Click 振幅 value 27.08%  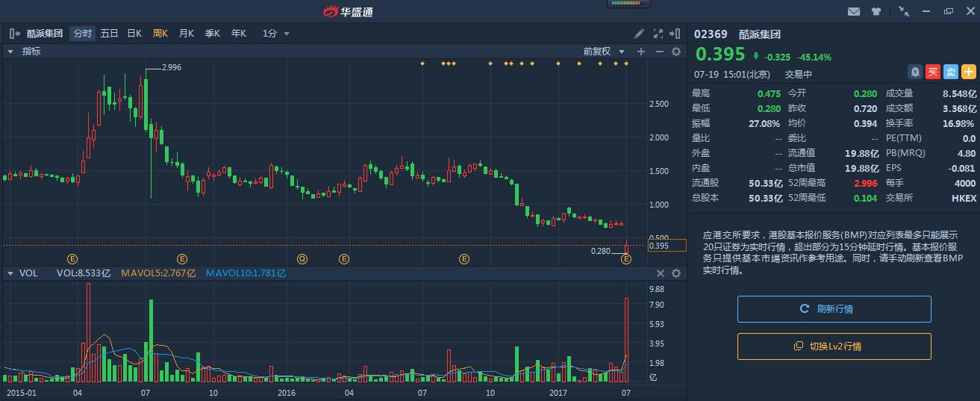coord(765,123)
